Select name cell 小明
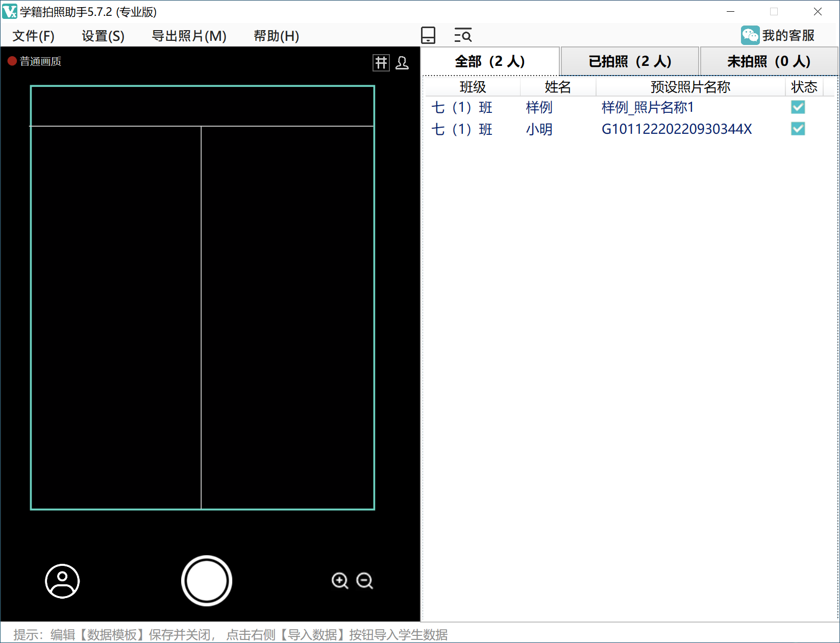This screenshot has width=840, height=643. click(x=539, y=129)
